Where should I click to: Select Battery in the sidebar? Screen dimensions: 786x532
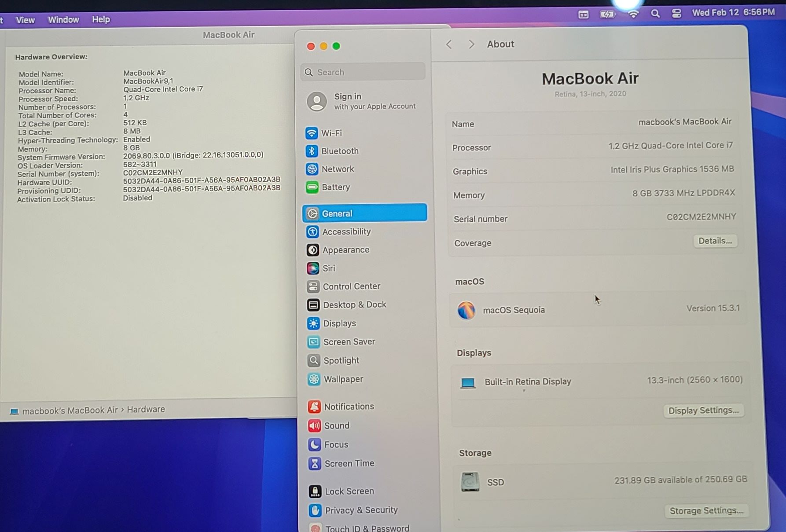click(335, 187)
